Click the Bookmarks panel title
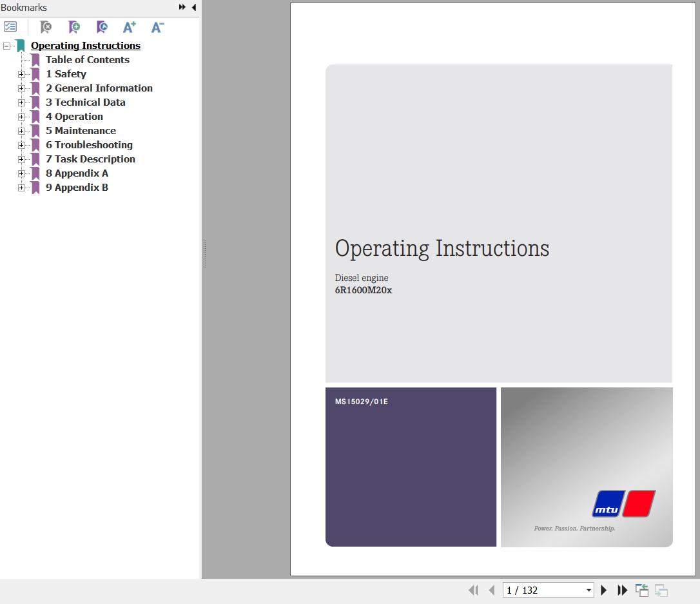Image resolution: width=700 pixels, height=604 pixels. pos(24,8)
